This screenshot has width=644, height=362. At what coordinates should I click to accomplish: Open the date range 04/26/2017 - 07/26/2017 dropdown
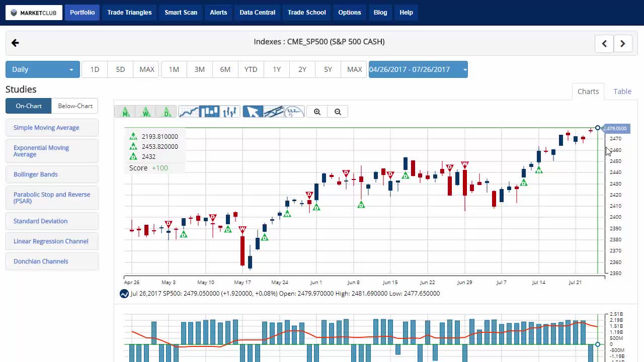pyautogui.click(x=418, y=69)
